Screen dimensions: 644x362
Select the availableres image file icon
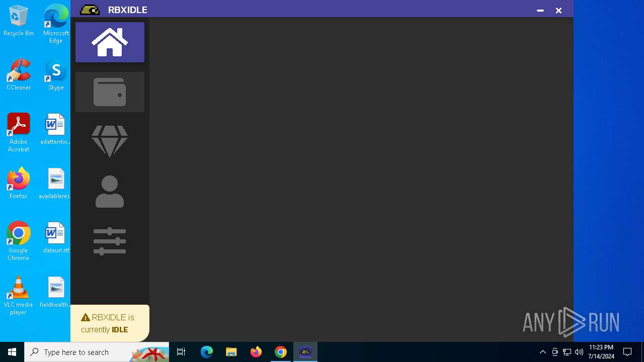[x=55, y=184]
